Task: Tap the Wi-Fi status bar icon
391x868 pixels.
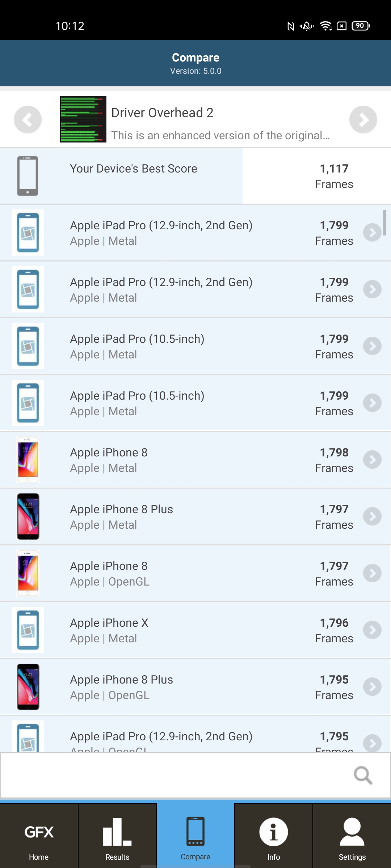Action: pyautogui.click(x=325, y=26)
